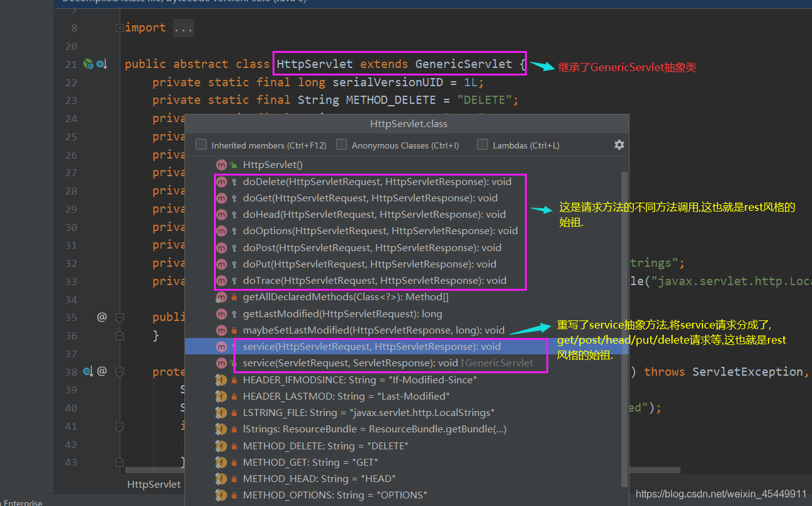Click the gutter override icon on line 38
Image resolution: width=812 pixels, height=506 pixels.
tap(87, 371)
